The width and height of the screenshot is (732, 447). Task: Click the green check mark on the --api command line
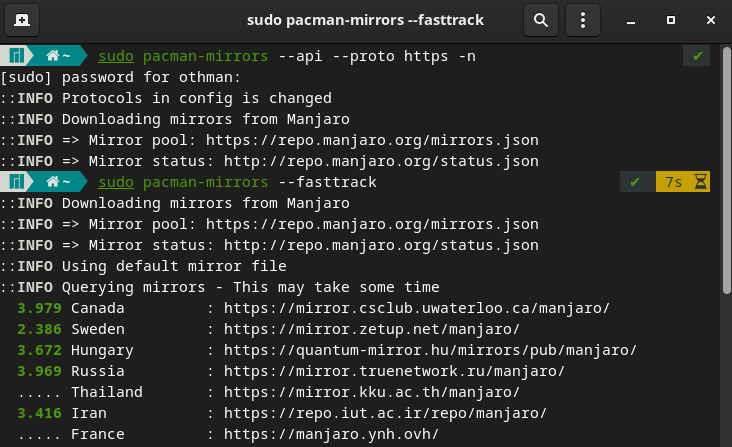(x=697, y=56)
